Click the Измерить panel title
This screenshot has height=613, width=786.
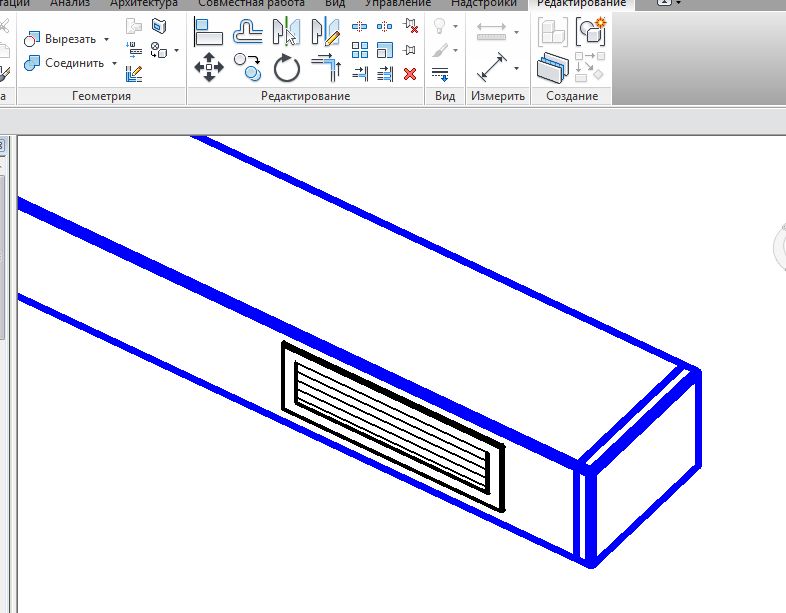498,96
